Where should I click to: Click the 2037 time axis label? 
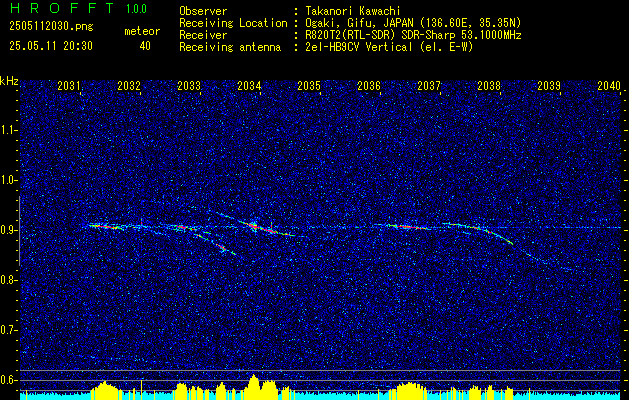[429, 86]
